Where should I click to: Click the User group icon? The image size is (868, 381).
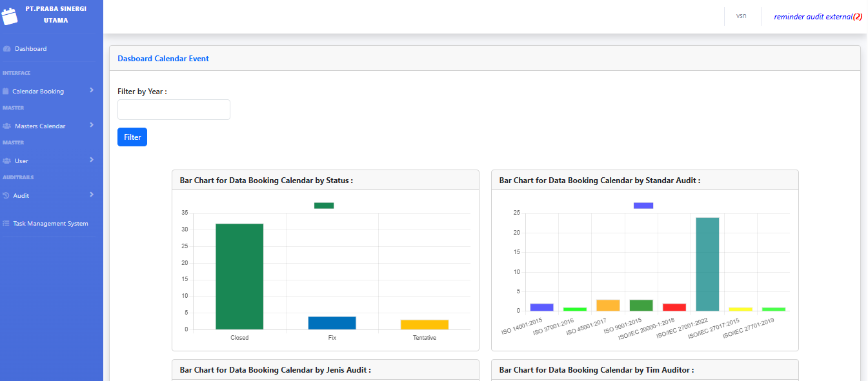pos(7,161)
